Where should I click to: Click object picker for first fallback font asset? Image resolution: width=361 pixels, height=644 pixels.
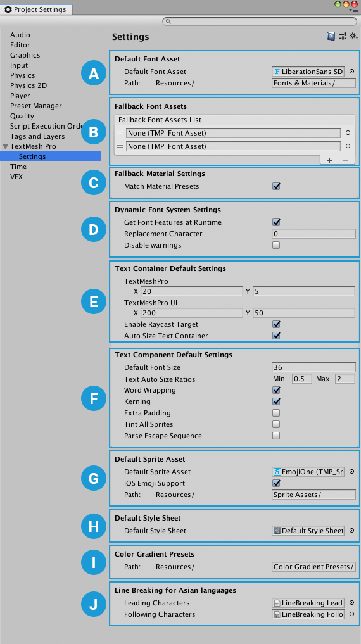click(348, 133)
